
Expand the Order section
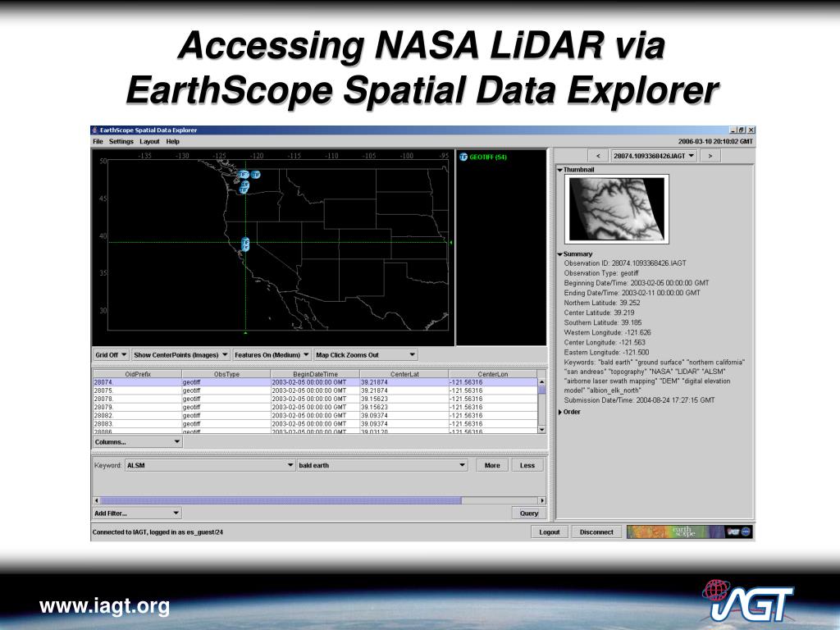(559, 412)
